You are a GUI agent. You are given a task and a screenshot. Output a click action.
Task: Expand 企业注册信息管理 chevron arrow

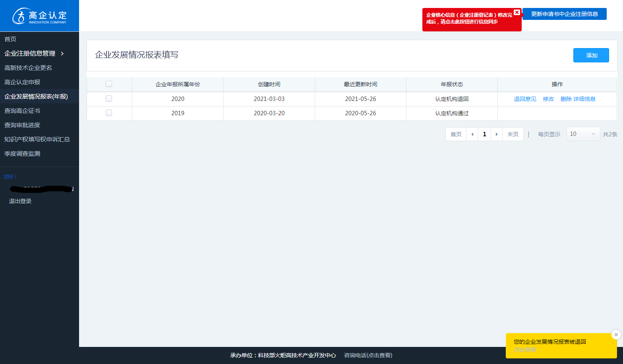pyautogui.click(x=62, y=54)
